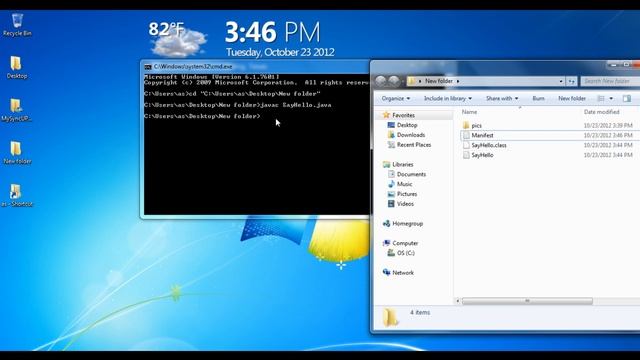Select Pictures under Libraries

(407, 194)
